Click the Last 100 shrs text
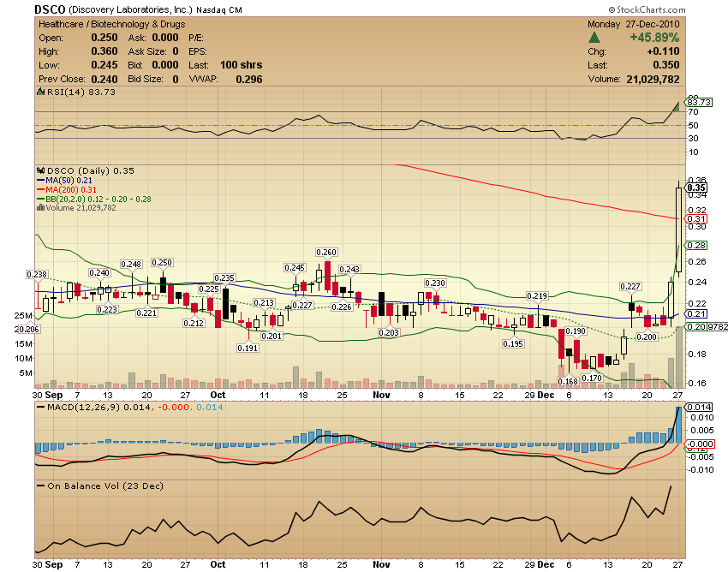 point(241,65)
